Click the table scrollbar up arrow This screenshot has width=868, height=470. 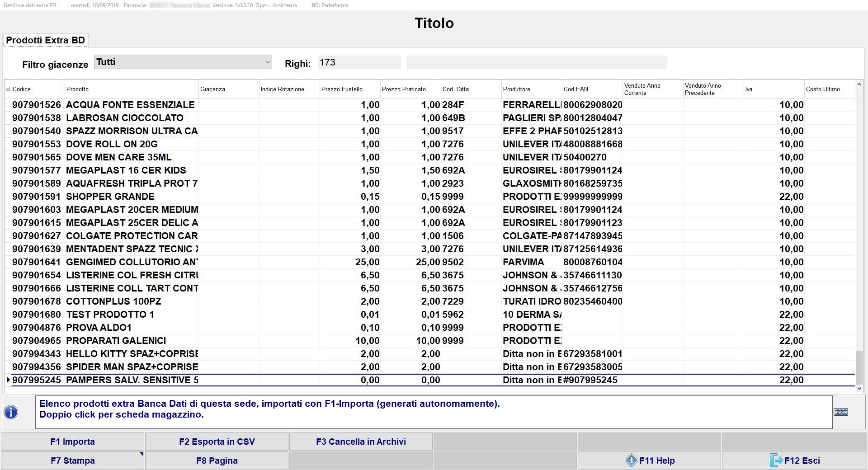[x=859, y=85]
